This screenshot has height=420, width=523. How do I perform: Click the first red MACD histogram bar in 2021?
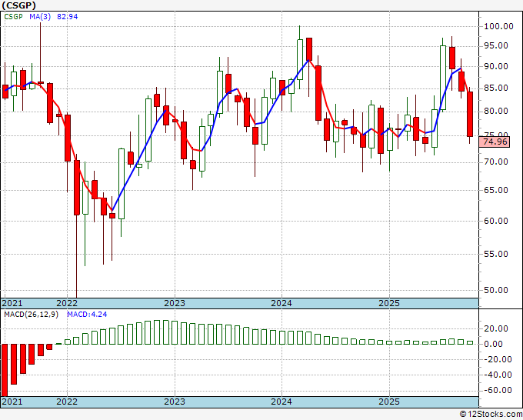[5, 370]
